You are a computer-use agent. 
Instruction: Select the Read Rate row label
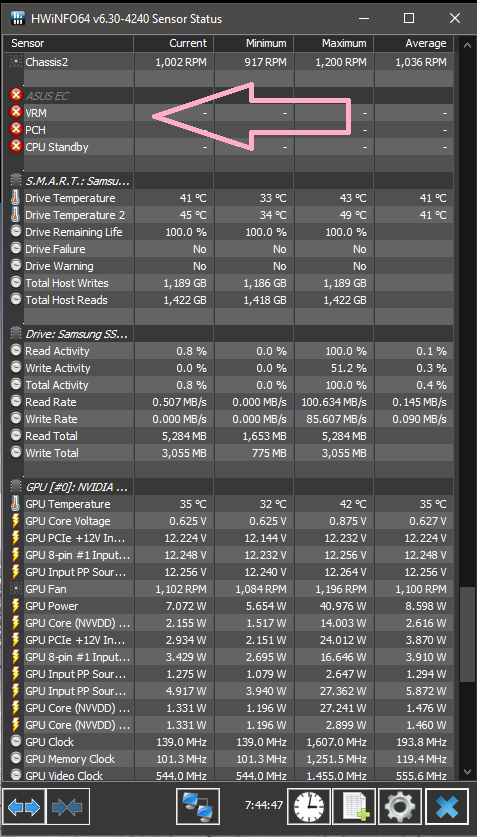coord(51,402)
